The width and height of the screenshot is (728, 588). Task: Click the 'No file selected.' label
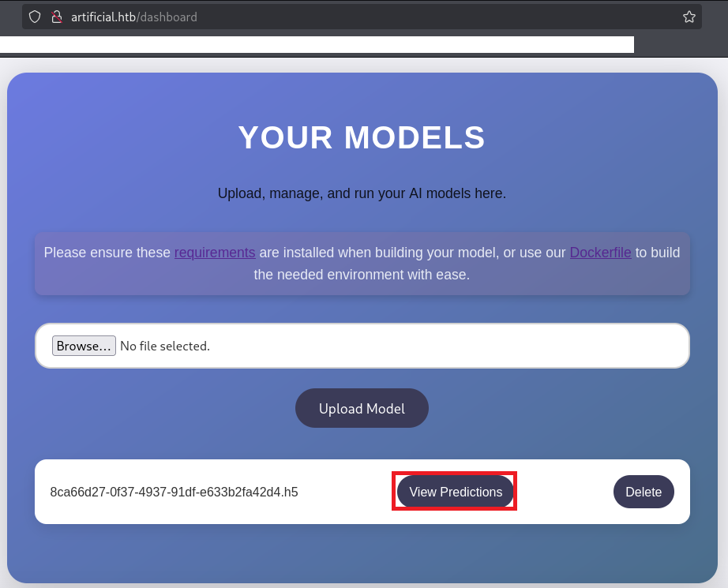165,346
